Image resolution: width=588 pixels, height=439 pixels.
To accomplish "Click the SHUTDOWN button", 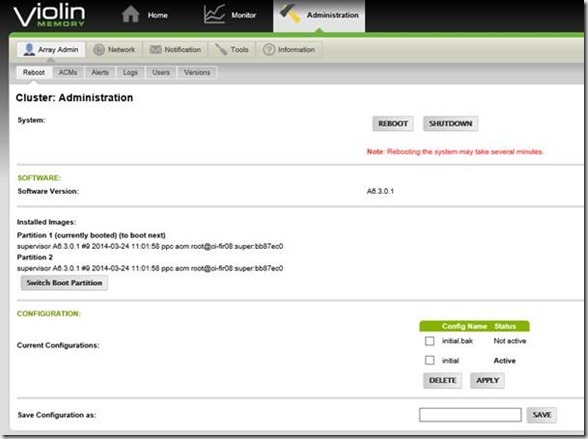I will pos(450,124).
